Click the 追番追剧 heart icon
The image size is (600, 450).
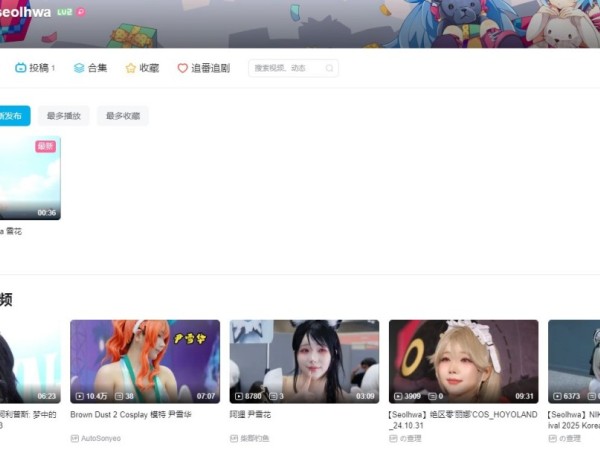point(183,68)
